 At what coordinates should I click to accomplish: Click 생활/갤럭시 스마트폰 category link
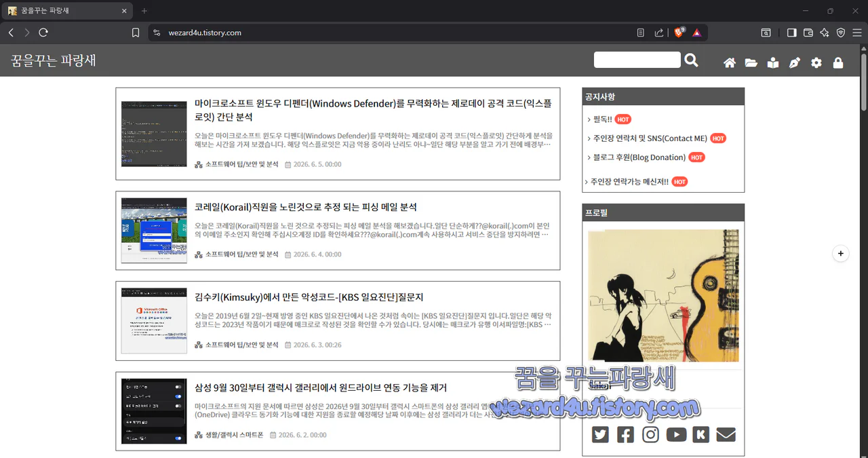[234, 435]
